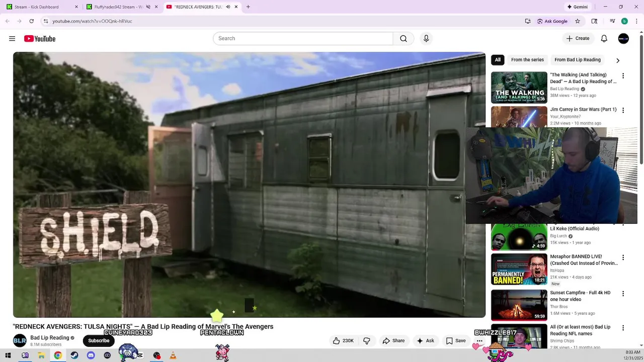
Task: Open Windows Start menu
Action: pos(8,355)
